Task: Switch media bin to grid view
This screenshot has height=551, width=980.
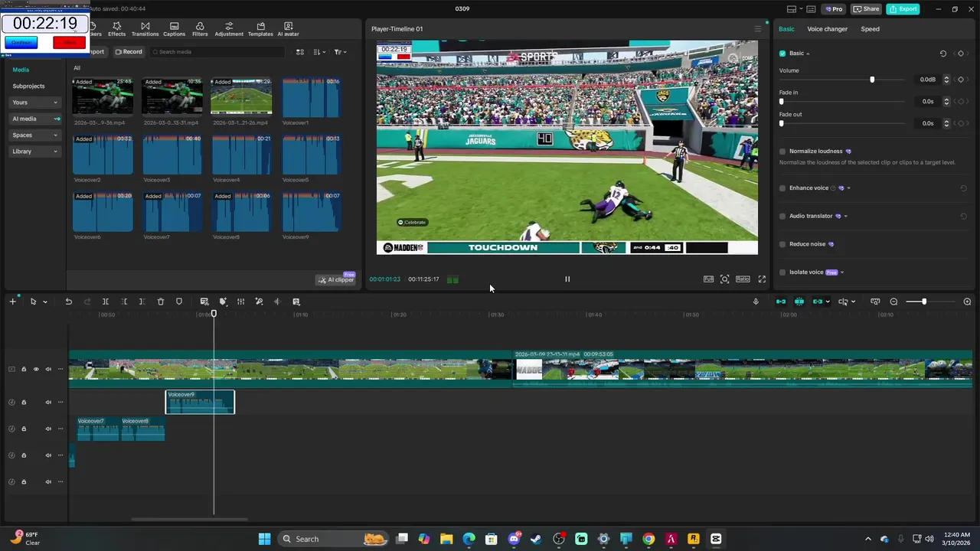Action: 300,52
